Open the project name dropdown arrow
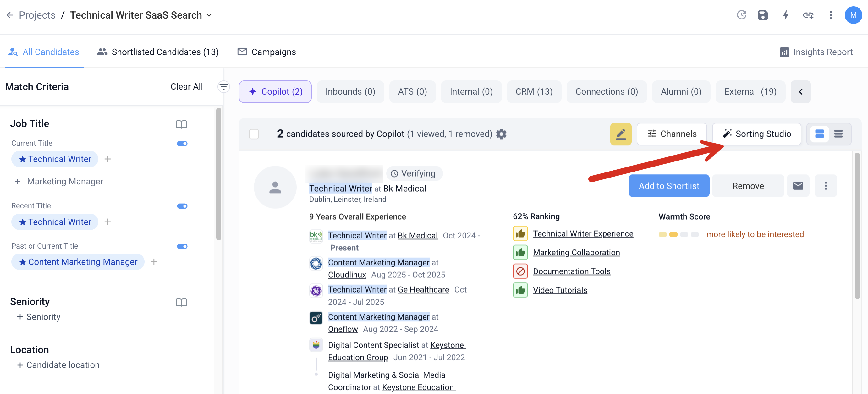 point(209,15)
